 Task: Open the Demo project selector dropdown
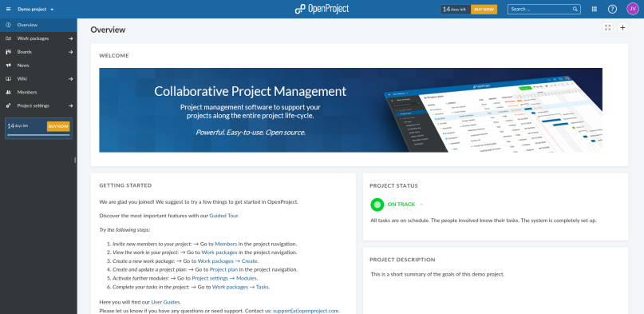(x=36, y=9)
